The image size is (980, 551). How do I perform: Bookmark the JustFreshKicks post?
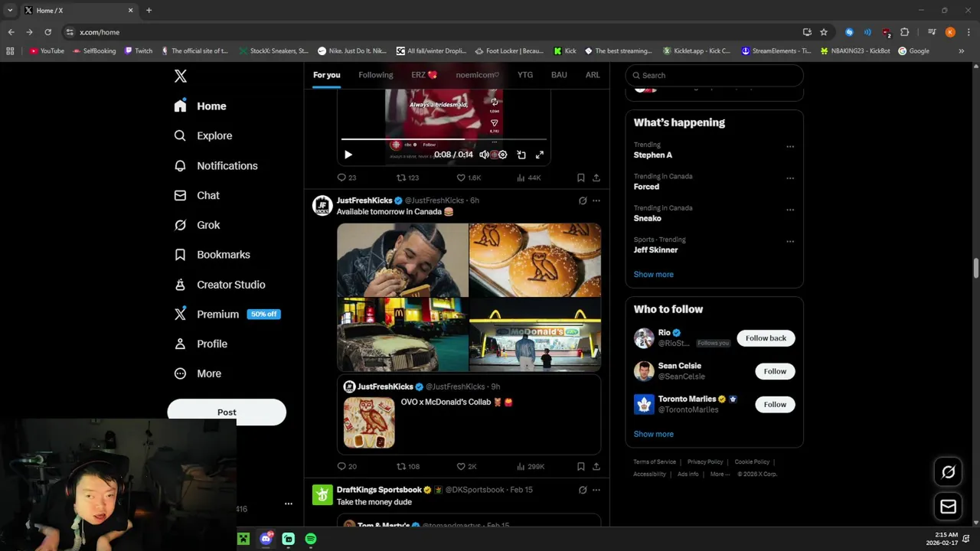click(581, 466)
